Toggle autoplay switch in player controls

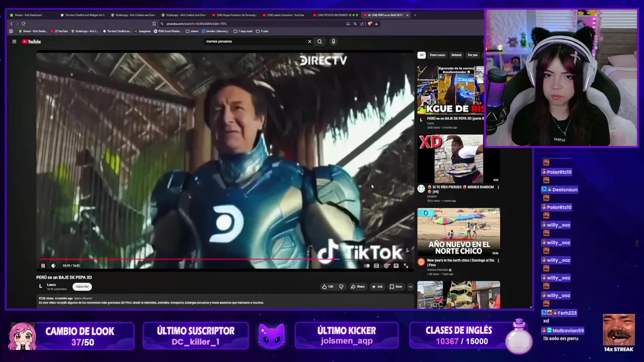click(367, 265)
